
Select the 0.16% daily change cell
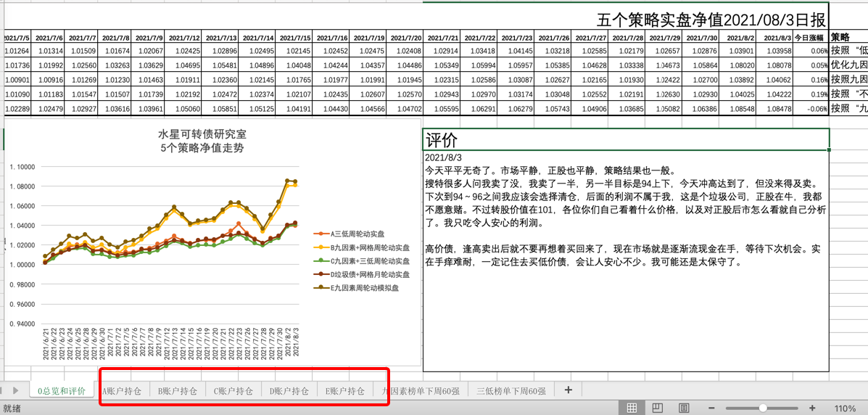pyautogui.click(x=811, y=79)
